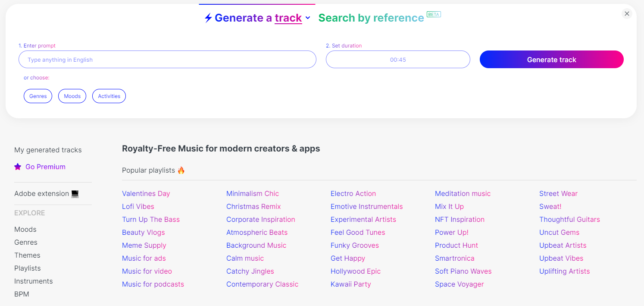
Task: Click the lightning bolt icon beside Generate a track
Action: pos(208,18)
